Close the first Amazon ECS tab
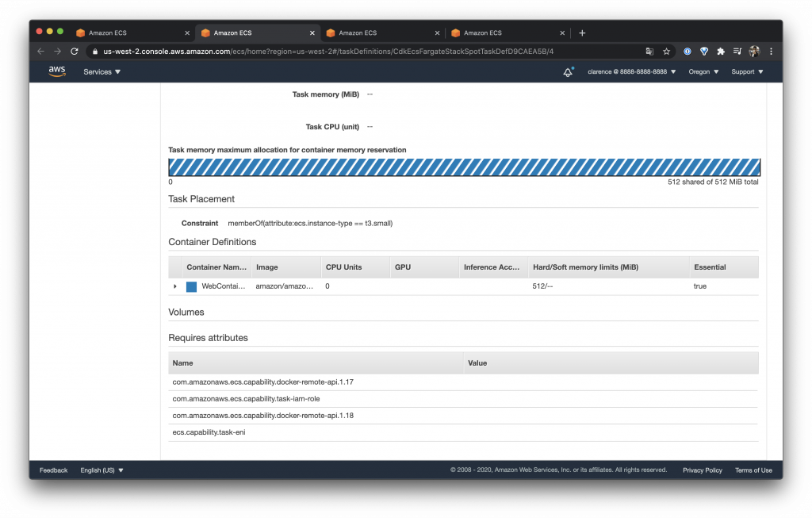 (187, 33)
